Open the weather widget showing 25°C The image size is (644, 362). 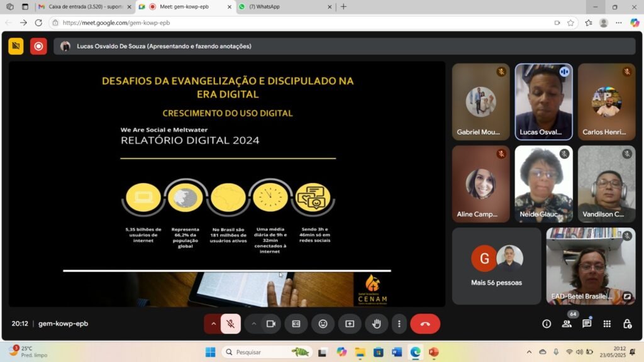point(29,352)
